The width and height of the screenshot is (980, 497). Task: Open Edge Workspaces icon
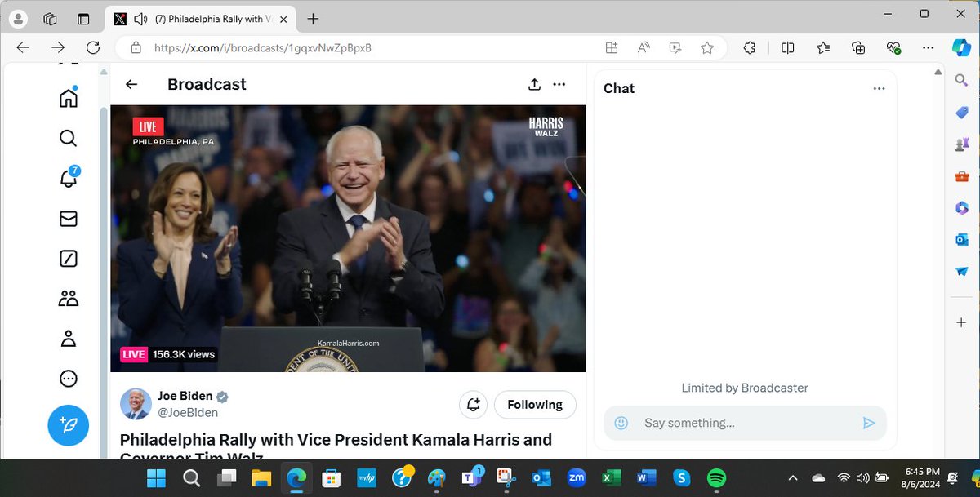click(51, 19)
